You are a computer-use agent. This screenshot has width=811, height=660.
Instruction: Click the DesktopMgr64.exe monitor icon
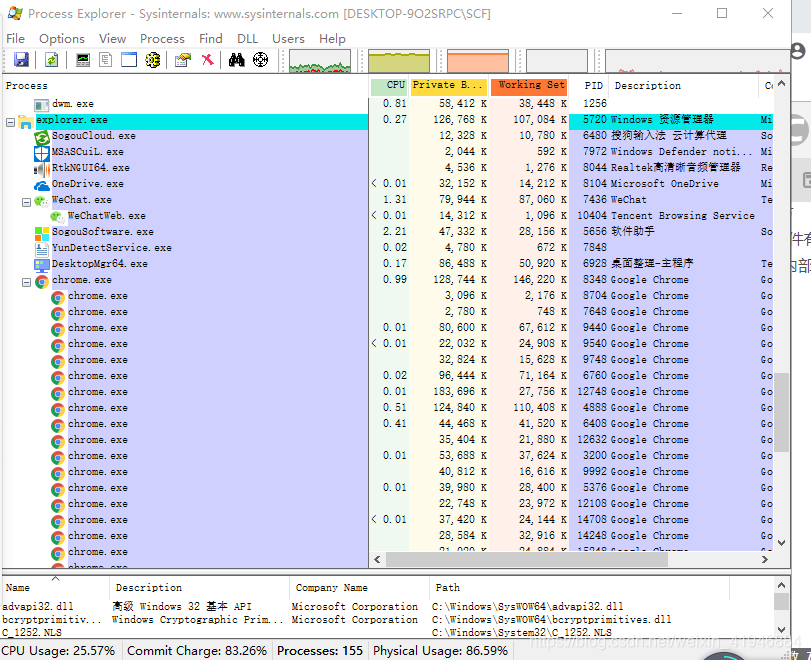coord(41,265)
